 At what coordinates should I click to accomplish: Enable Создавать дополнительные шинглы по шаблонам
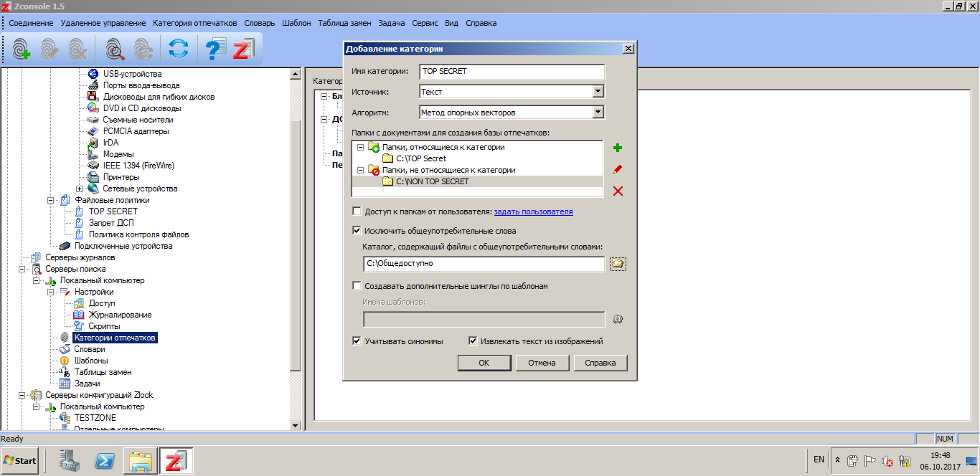pyautogui.click(x=357, y=286)
